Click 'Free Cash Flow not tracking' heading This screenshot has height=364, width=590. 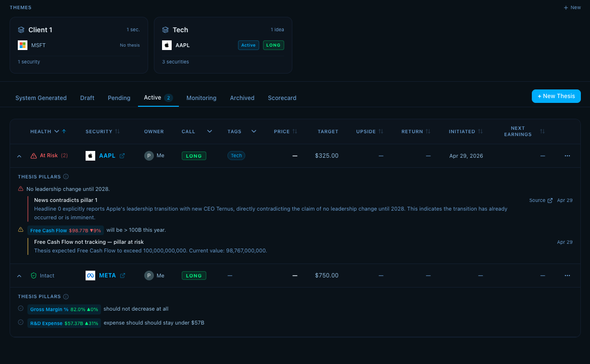pos(89,242)
